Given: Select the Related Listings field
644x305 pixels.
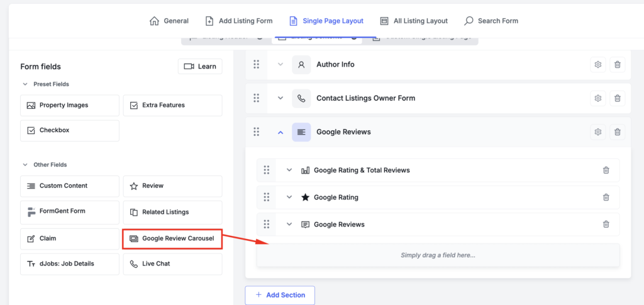Looking at the screenshot, I should [x=172, y=212].
